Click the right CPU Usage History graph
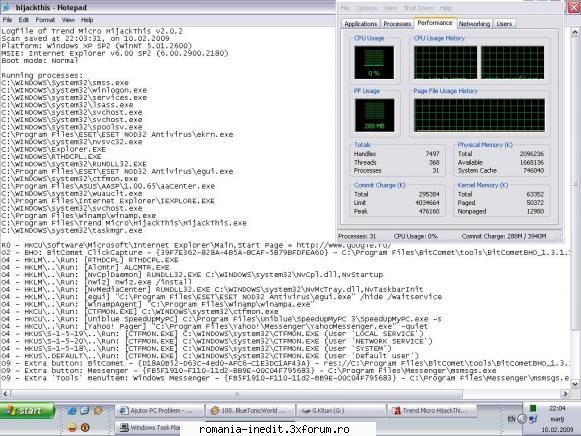Screen dimensions: 581x436 (x=512, y=62)
